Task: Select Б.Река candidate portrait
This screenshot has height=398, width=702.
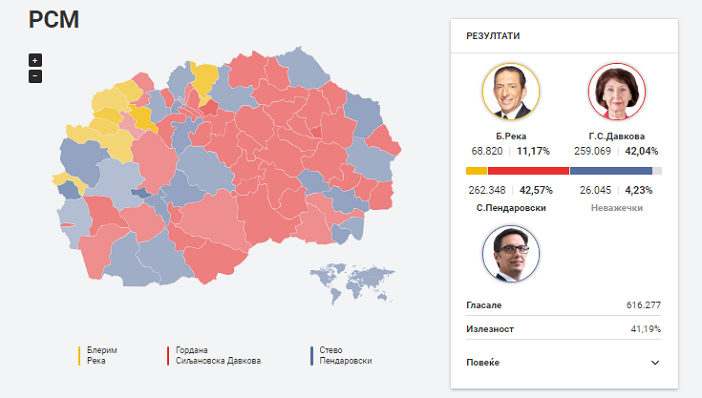Action: pos(511,92)
